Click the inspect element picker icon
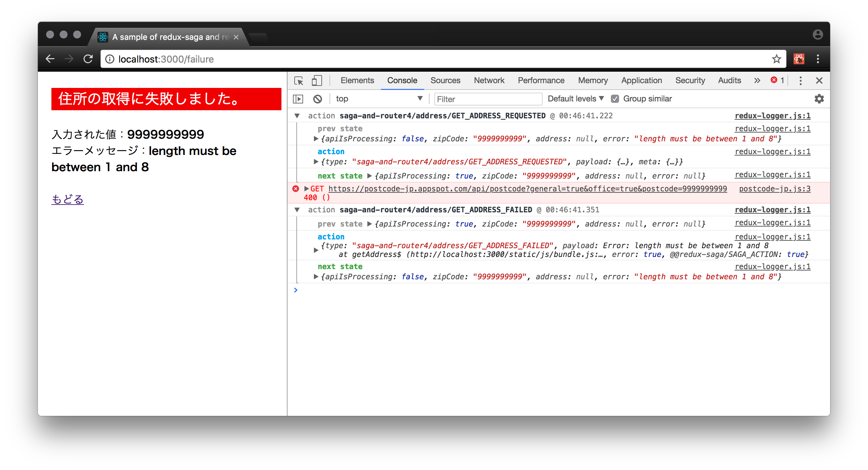This screenshot has width=868, height=470. point(299,80)
